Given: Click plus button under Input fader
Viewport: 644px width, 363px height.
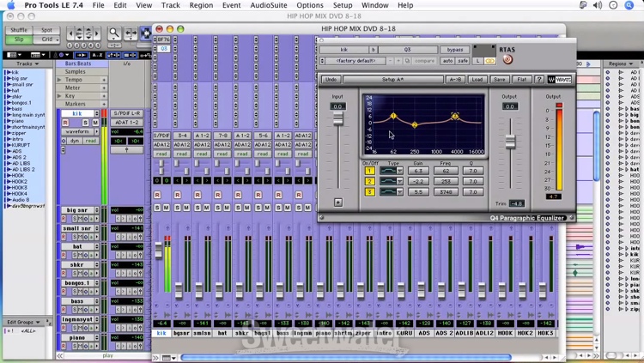Looking at the screenshot, I should pos(338,203).
